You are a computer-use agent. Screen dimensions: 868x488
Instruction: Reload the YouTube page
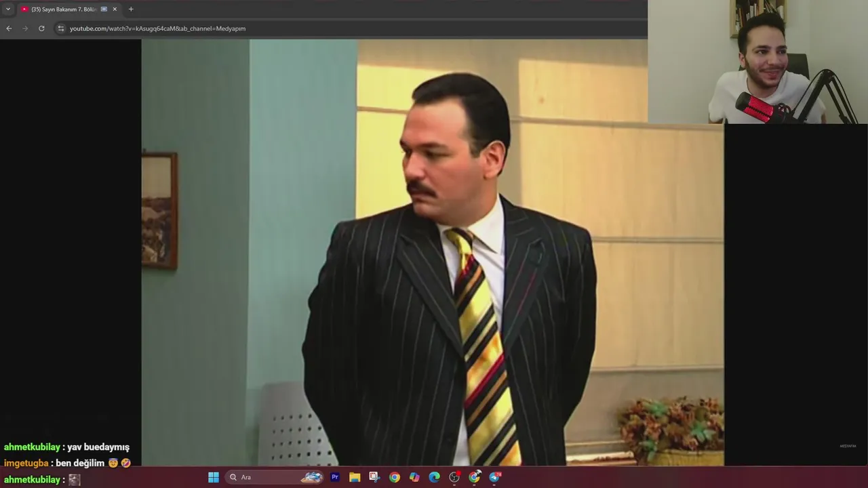coord(41,28)
